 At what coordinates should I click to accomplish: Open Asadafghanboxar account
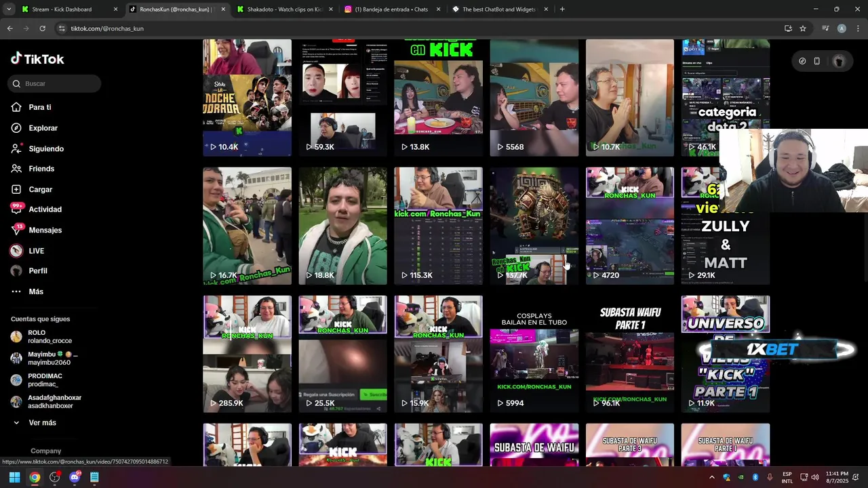click(x=46, y=402)
